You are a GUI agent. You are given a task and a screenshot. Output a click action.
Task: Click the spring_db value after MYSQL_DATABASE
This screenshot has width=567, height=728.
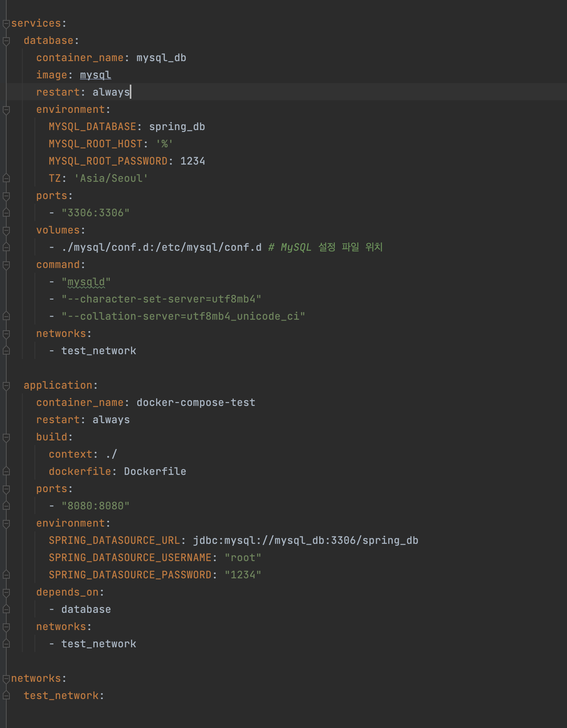point(177,127)
